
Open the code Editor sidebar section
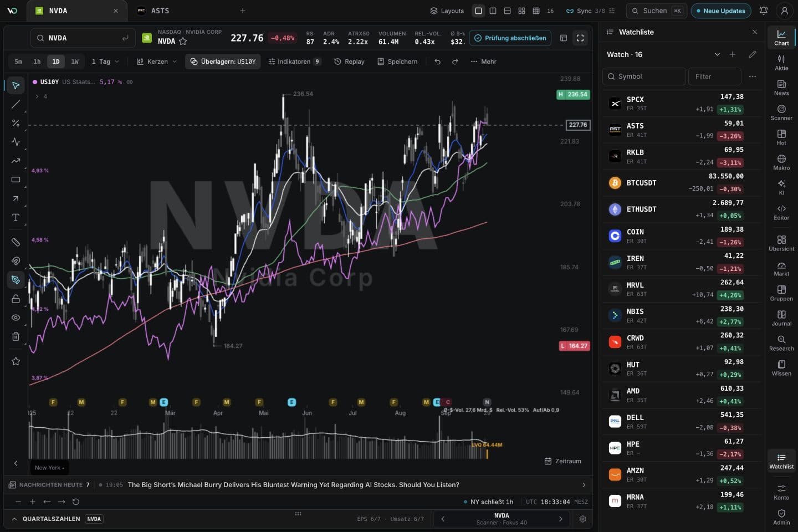(x=781, y=212)
